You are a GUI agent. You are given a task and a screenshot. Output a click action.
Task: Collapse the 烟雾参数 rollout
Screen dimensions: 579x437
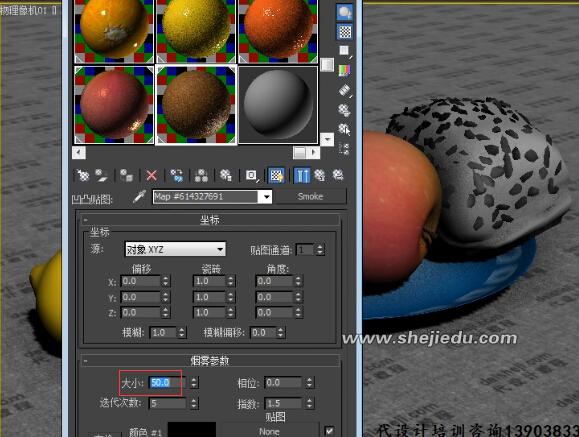click(x=210, y=361)
